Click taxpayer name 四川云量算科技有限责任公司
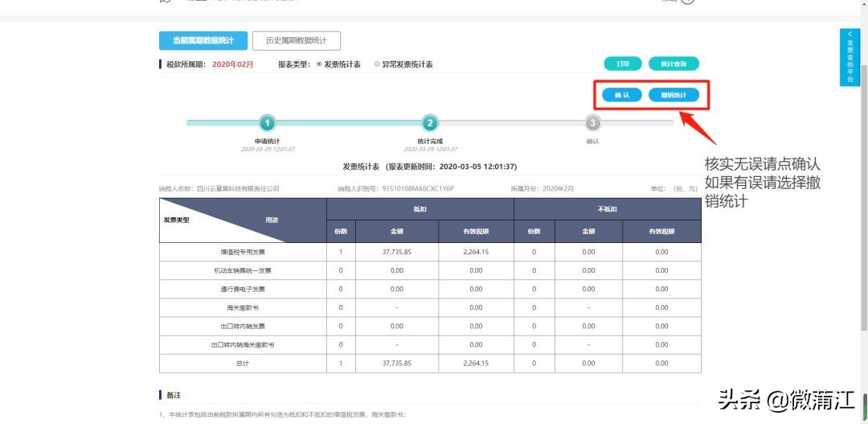The height and width of the screenshot is (424, 868). click(238, 188)
